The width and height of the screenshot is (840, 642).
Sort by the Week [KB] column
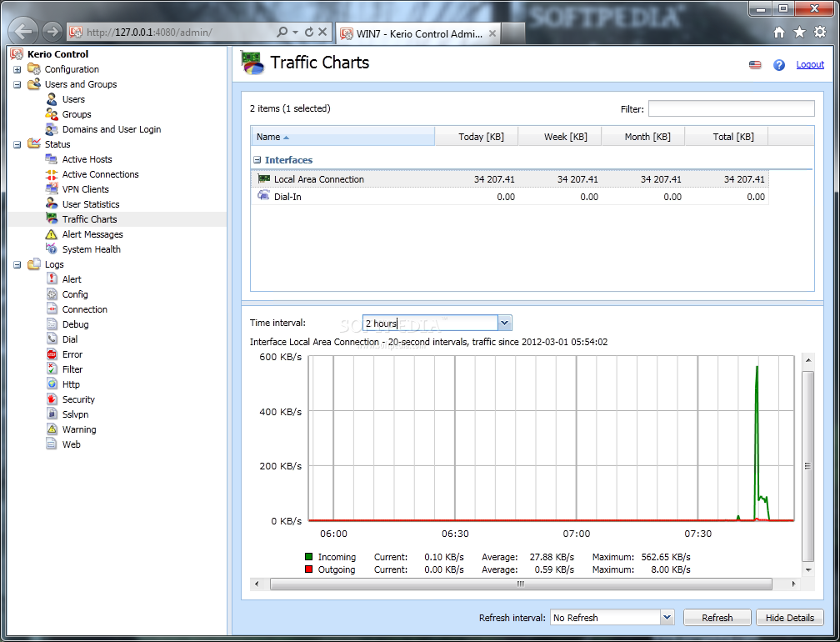tap(560, 137)
